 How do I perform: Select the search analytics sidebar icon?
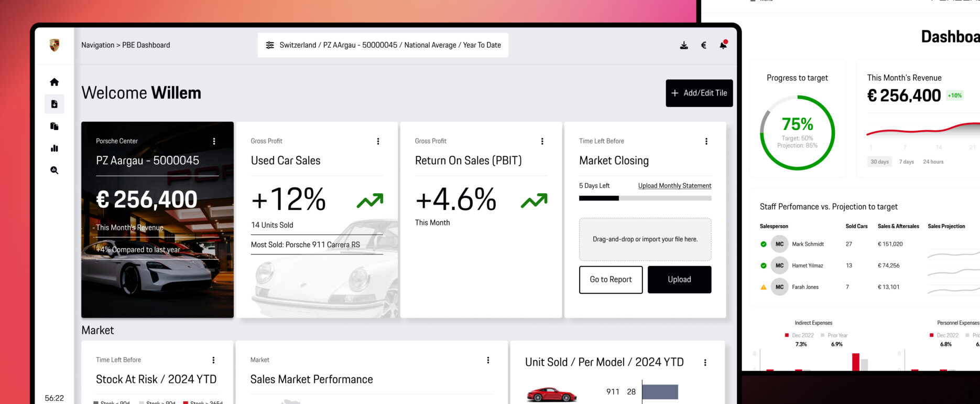[x=54, y=170]
